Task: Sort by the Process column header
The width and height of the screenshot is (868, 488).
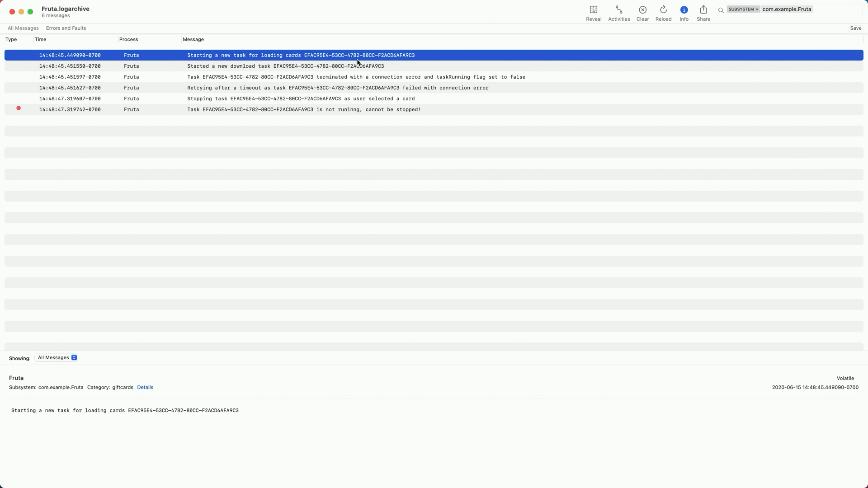Action: coord(128,39)
